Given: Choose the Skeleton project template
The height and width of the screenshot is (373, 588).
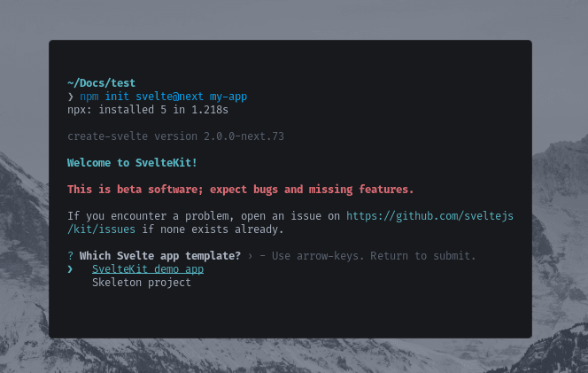Looking at the screenshot, I should coord(141,283).
